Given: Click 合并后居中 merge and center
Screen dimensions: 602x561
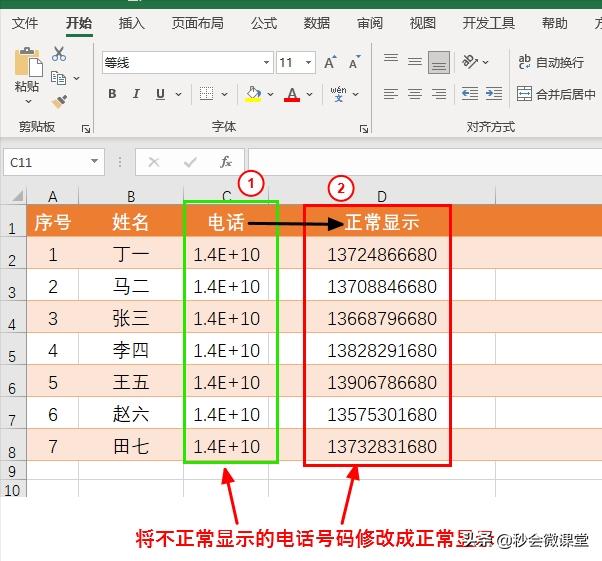Looking at the screenshot, I should point(556,94).
